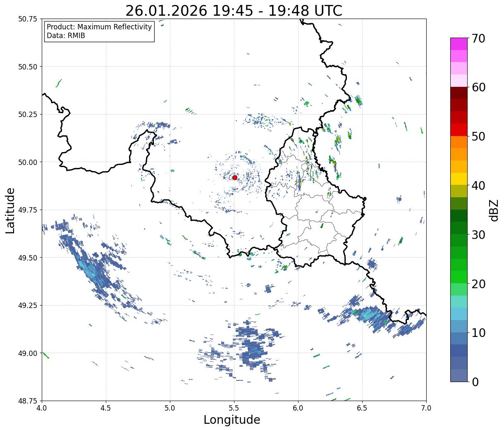
Task: Click the 49.75 latitude tick label
Action: (28, 210)
